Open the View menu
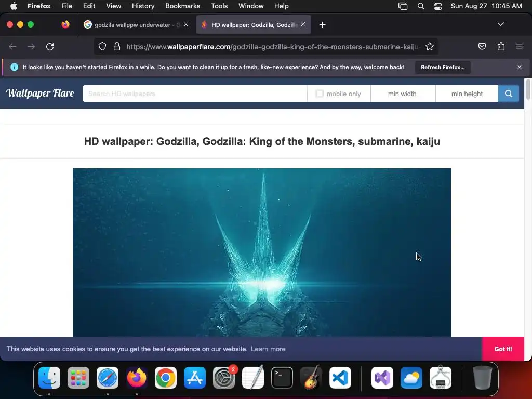Screen dimensions: 532x399 pos(113,6)
